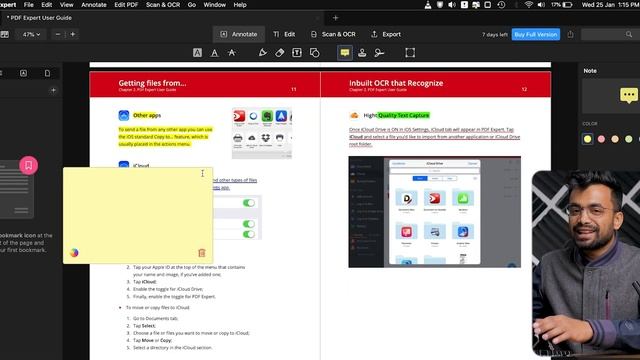640x360 pixels.
Task: Open the Annotate menu
Action: pos(93,5)
